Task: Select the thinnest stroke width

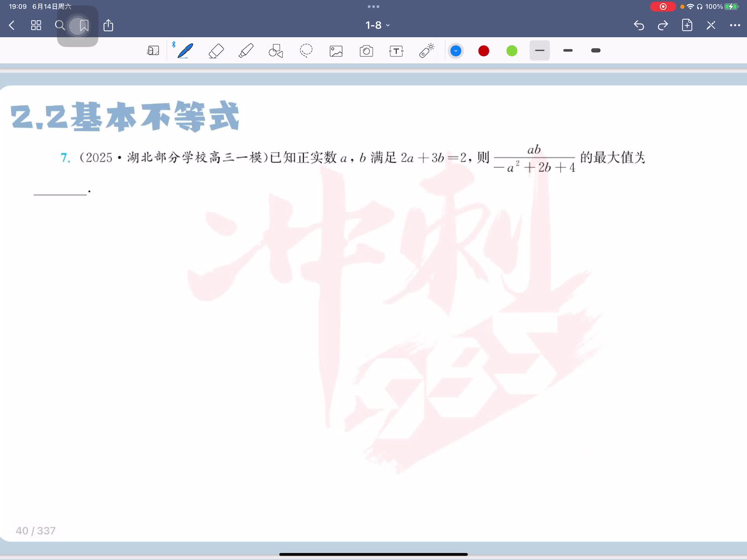Action: [x=540, y=51]
